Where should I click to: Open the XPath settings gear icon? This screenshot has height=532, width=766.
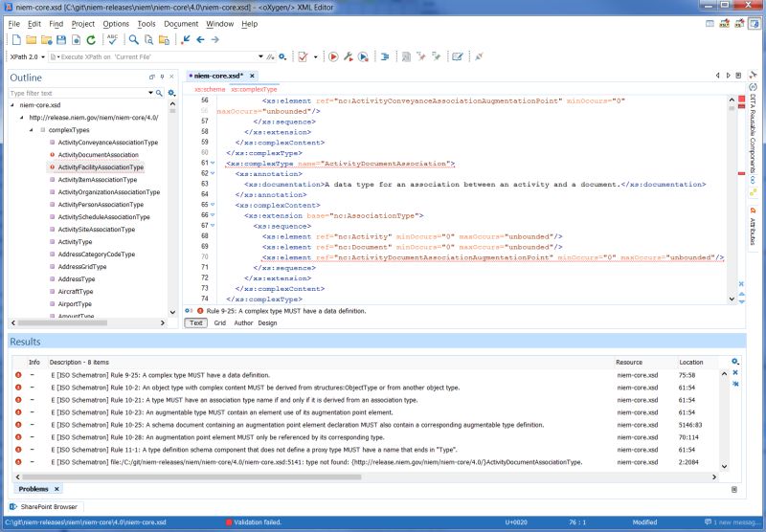tap(282, 57)
